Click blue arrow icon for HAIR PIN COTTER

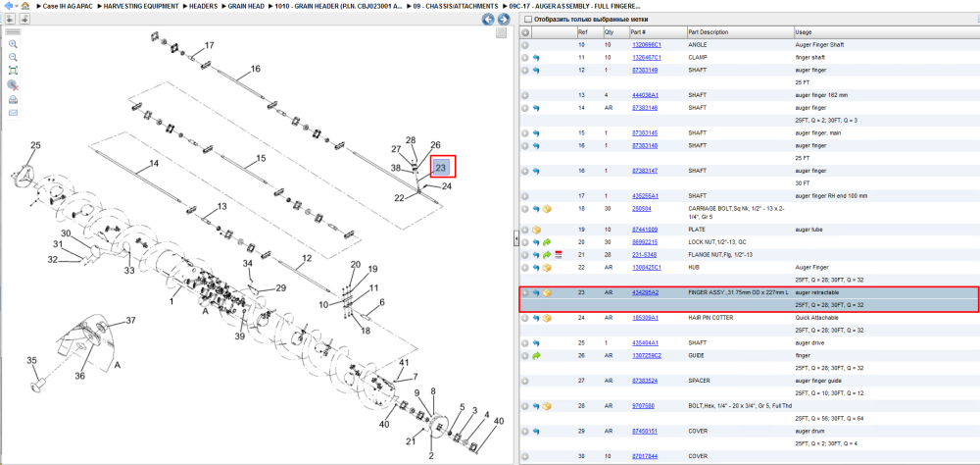click(x=536, y=318)
